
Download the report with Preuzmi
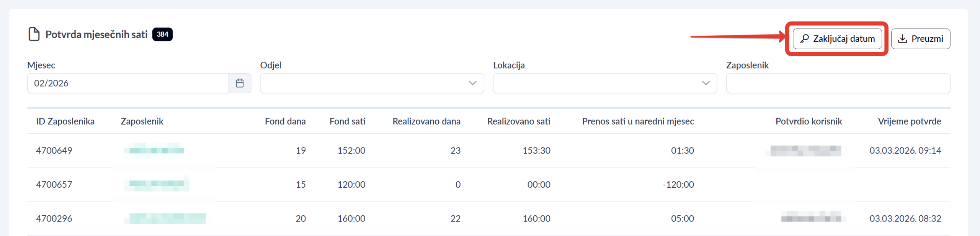tap(920, 39)
